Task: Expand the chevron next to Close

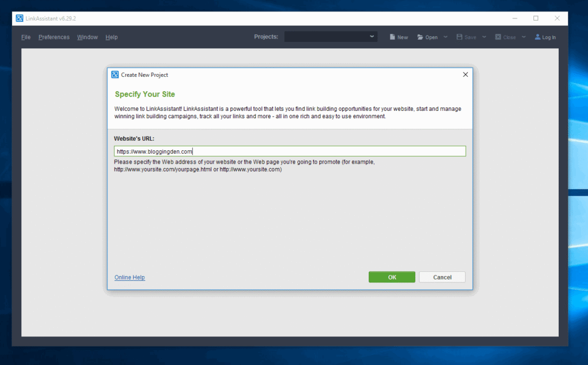Action: (523, 36)
